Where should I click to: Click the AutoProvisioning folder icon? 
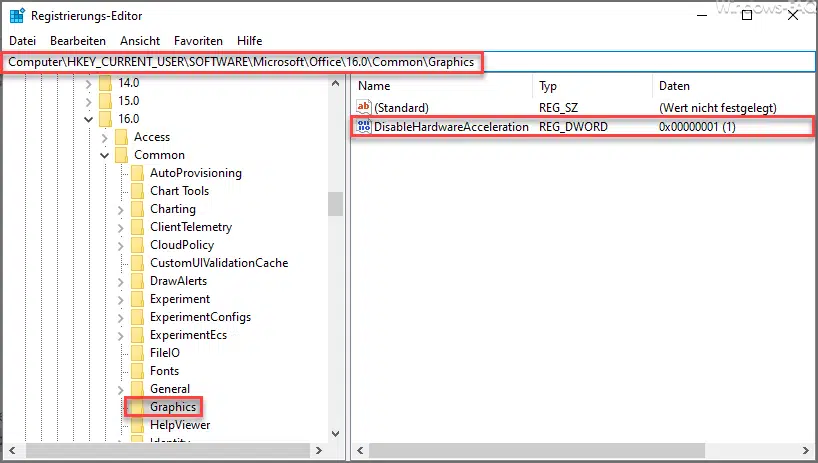click(137, 173)
